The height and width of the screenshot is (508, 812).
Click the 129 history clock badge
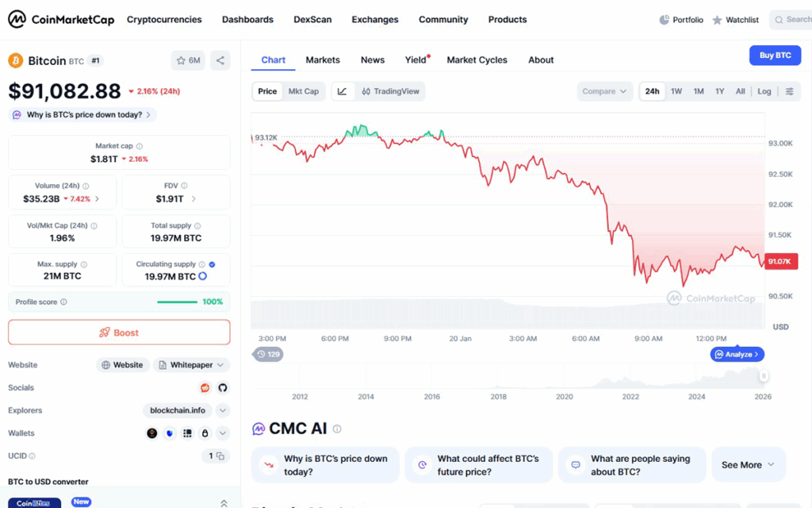coord(268,355)
